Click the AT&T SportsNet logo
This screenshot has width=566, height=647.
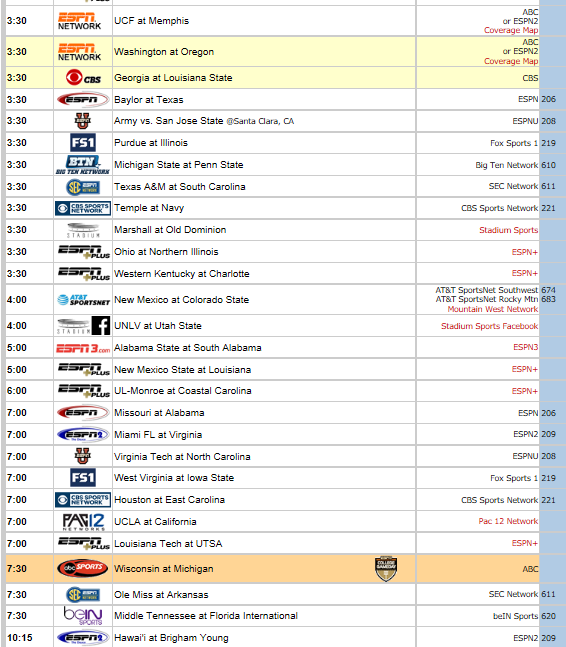tap(83, 300)
